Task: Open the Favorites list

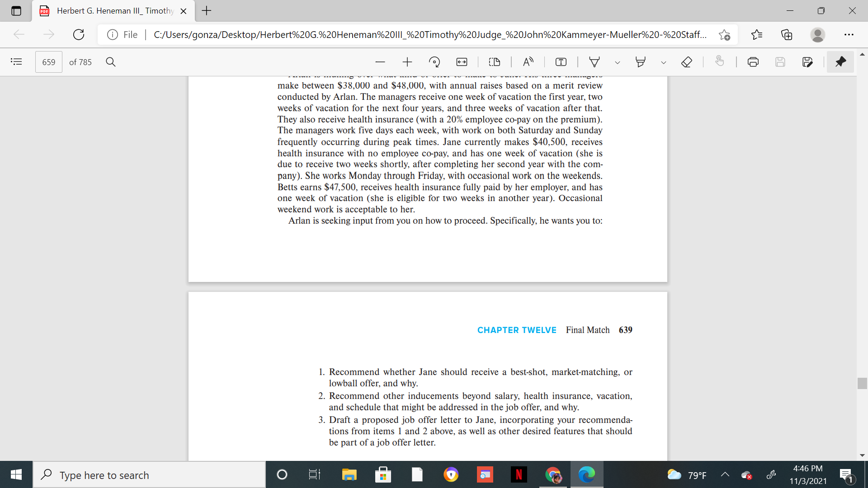Action: click(757, 34)
